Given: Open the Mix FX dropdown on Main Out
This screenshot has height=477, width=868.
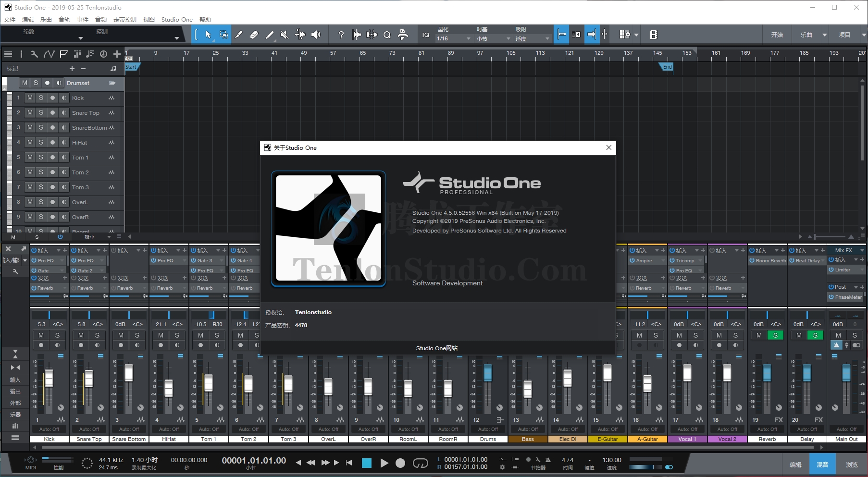Looking at the screenshot, I should tap(862, 250).
